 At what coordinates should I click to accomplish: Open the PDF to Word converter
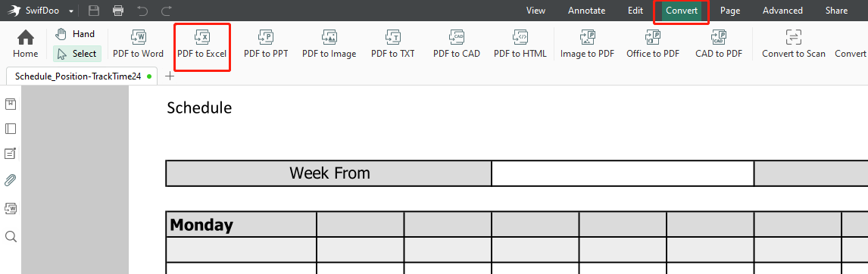pyautogui.click(x=138, y=38)
